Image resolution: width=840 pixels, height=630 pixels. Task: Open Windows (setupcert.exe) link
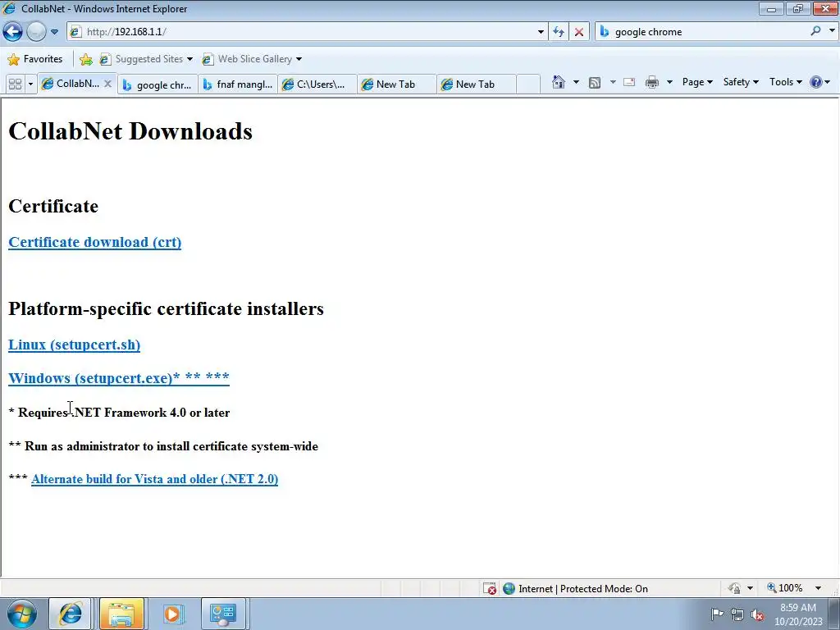pos(118,378)
